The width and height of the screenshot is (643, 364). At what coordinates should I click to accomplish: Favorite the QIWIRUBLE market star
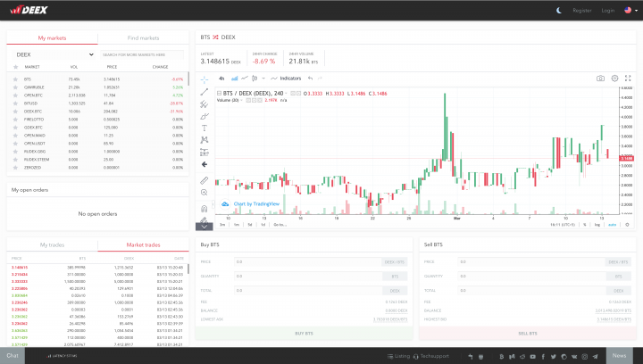(15, 87)
